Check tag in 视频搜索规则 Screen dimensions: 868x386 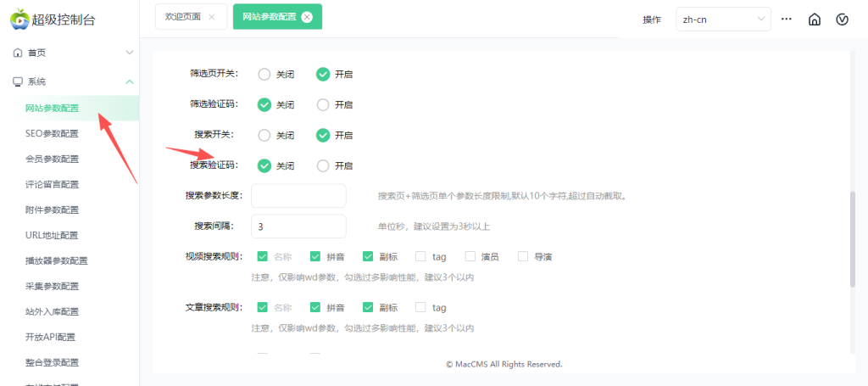pos(420,256)
